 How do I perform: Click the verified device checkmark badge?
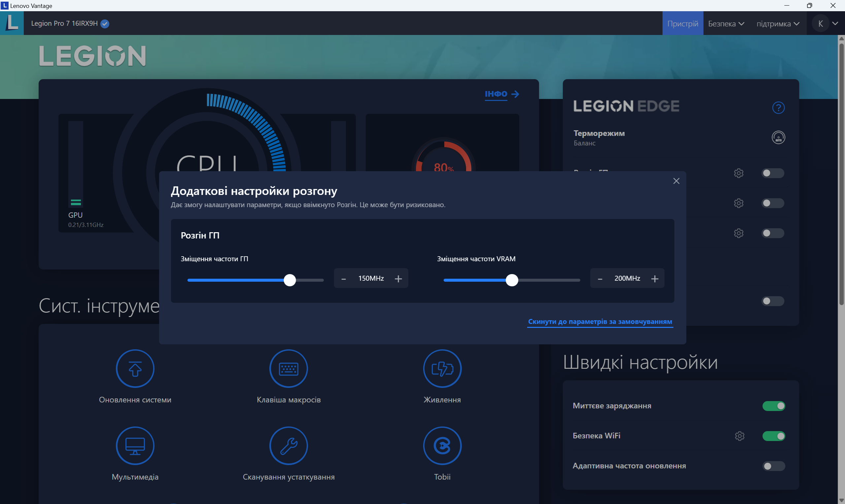(x=105, y=23)
